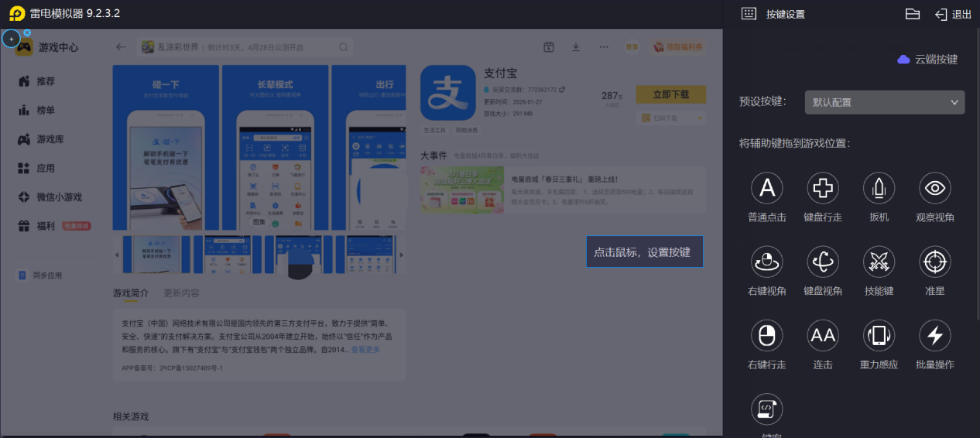Viewport: 980px width, 438px height.
Task: Select the 键盘行走 keyboard walk icon
Action: point(823,187)
